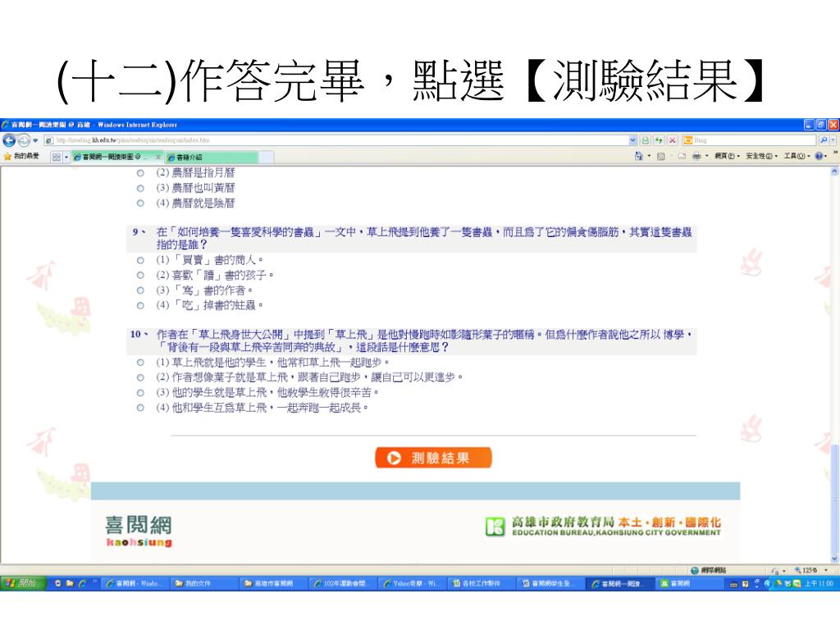Click the Home icon in command bar
The width and height of the screenshot is (840, 630).
pyautogui.click(x=638, y=156)
